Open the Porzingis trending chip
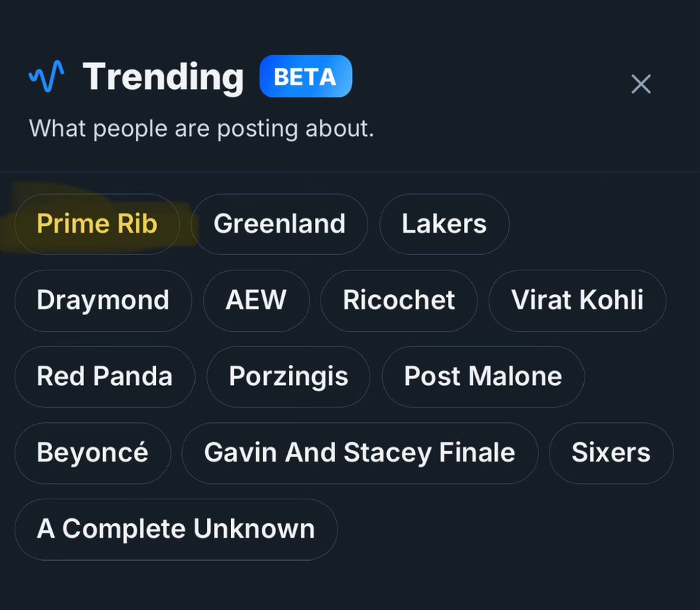 [288, 377]
